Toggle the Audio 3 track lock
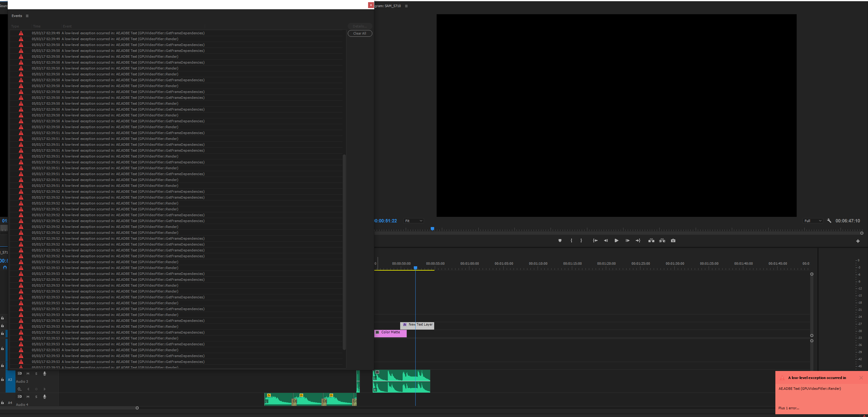The image size is (868, 417). tap(3, 380)
